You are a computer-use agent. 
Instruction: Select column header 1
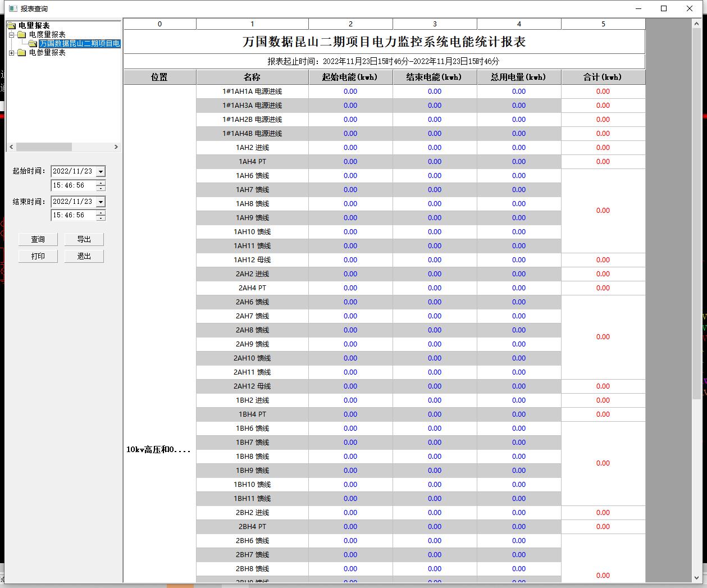pyautogui.click(x=252, y=24)
